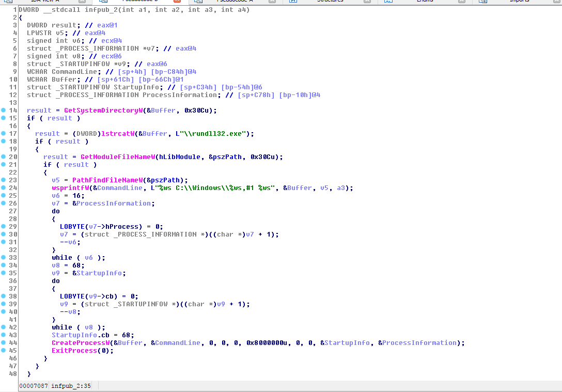This screenshot has width=562, height=392.
Task: Click the CreateProcessW function name
Action: (80, 343)
